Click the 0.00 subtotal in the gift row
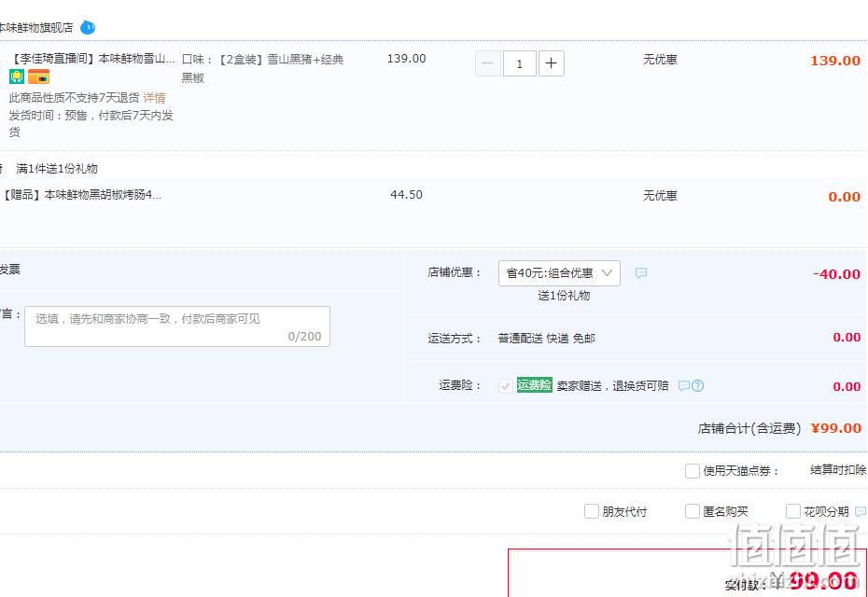Image resolution: width=868 pixels, height=597 pixels. (844, 197)
